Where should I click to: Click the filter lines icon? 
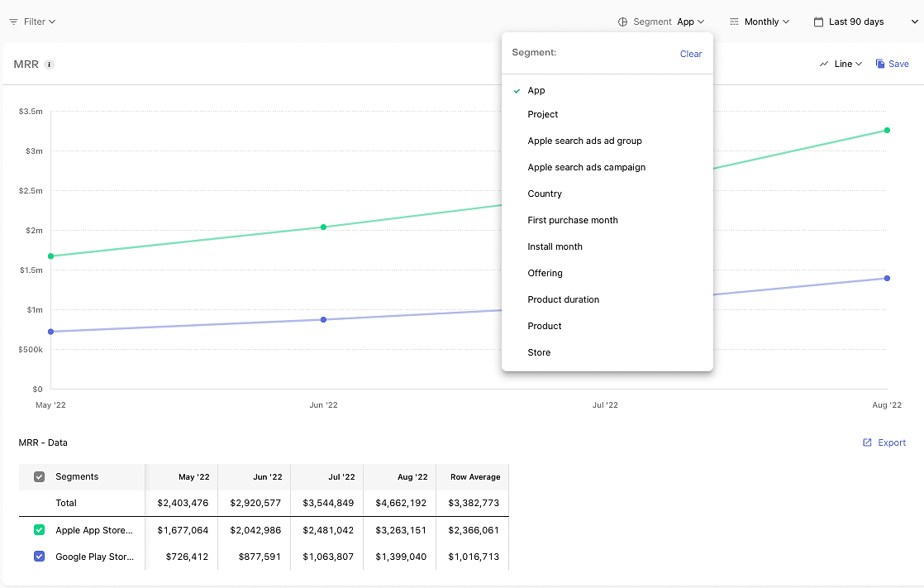(x=13, y=22)
